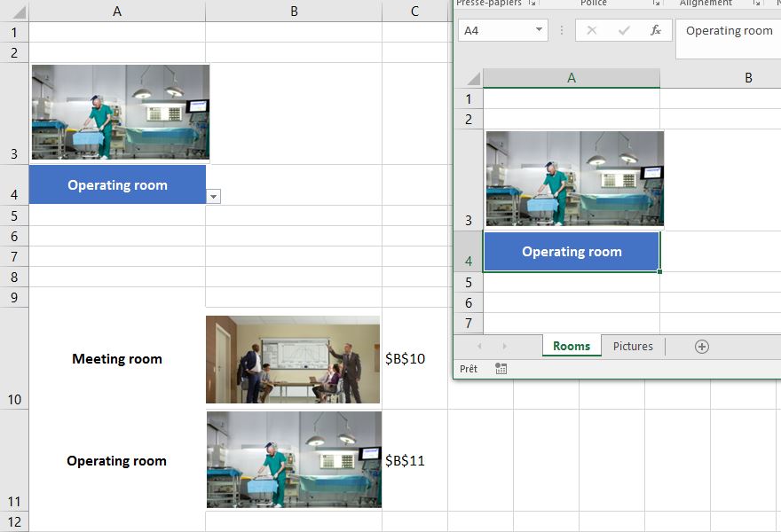Click the confirm entry checkmark icon
The width and height of the screenshot is (781, 532).
[624, 30]
